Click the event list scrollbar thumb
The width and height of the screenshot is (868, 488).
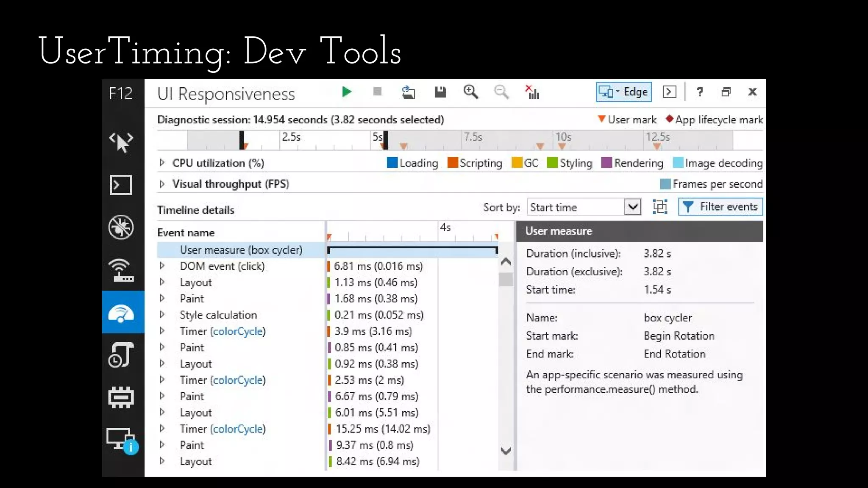point(506,280)
